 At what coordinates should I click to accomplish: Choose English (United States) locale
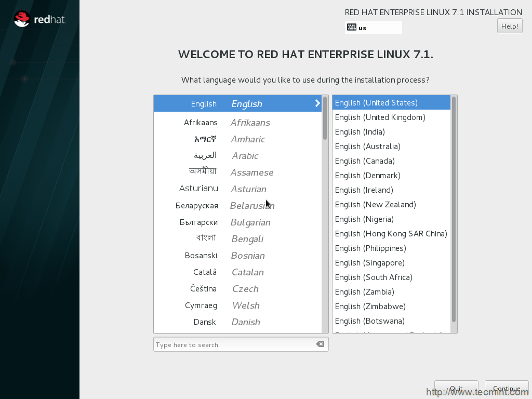pos(392,102)
